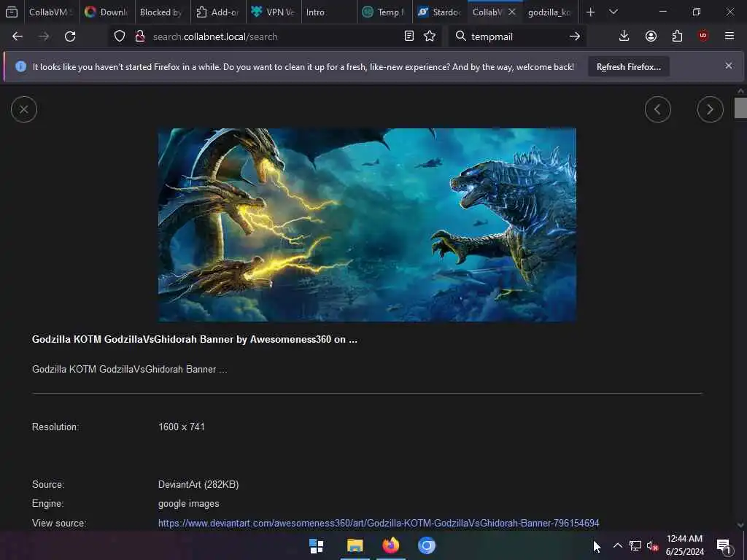Select the 1600 x 741 resolution text

point(182,427)
